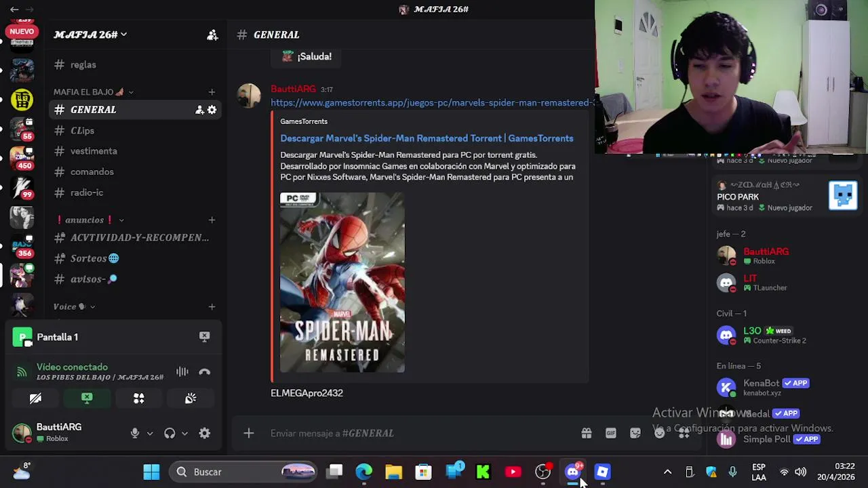Mute the microphone
868x488 pixels.
point(135,433)
